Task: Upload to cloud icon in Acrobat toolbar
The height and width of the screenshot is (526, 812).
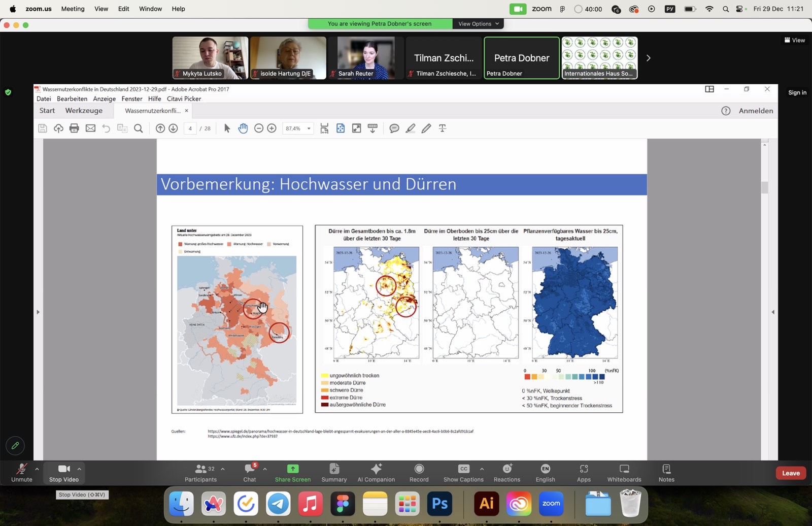Action: (x=58, y=128)
